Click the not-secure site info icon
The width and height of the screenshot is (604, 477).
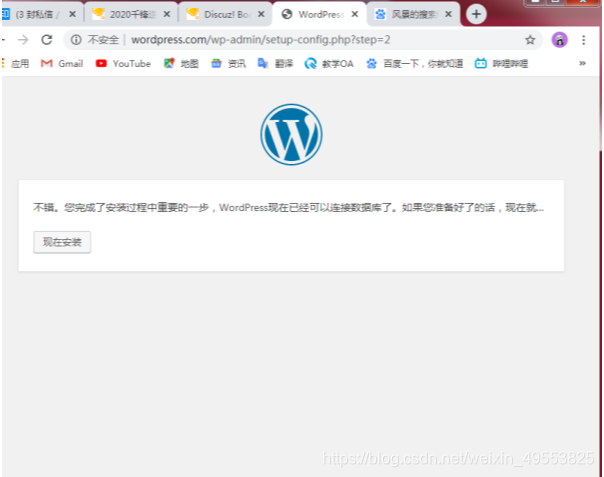76,40
